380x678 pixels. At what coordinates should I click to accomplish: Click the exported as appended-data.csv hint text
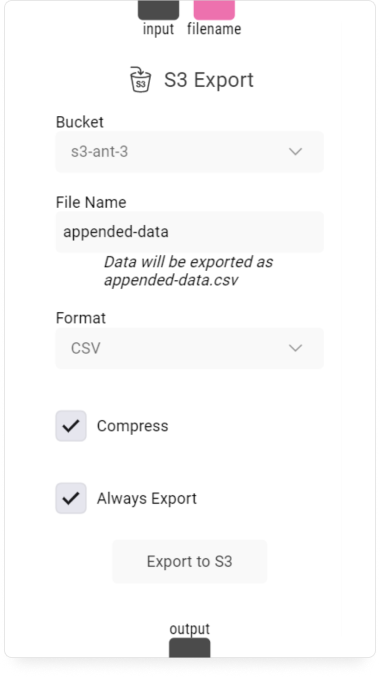click(188, 271)
